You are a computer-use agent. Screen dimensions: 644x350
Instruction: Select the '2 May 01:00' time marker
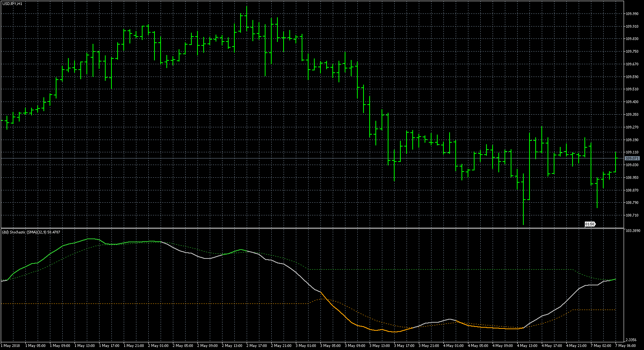158,346
